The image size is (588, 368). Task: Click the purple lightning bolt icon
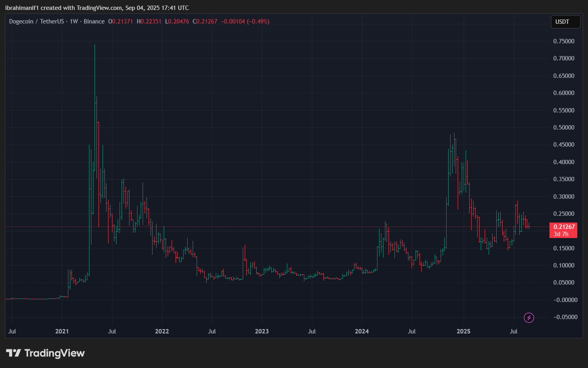529,318
